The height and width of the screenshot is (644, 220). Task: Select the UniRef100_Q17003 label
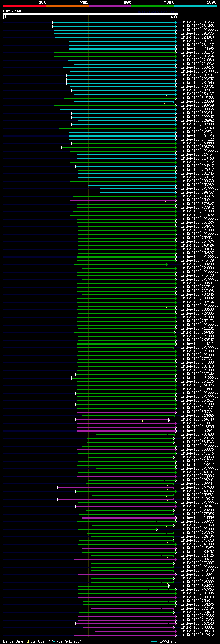coord(197,620)
